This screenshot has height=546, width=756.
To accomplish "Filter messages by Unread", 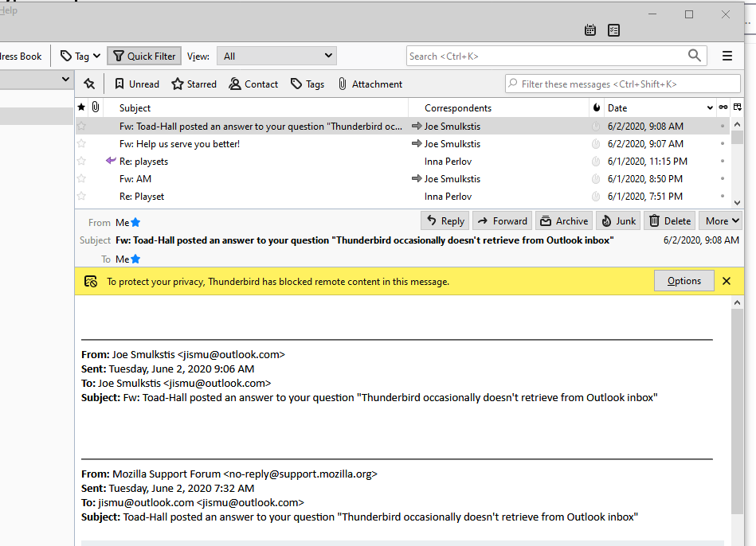I will [137, 84].
